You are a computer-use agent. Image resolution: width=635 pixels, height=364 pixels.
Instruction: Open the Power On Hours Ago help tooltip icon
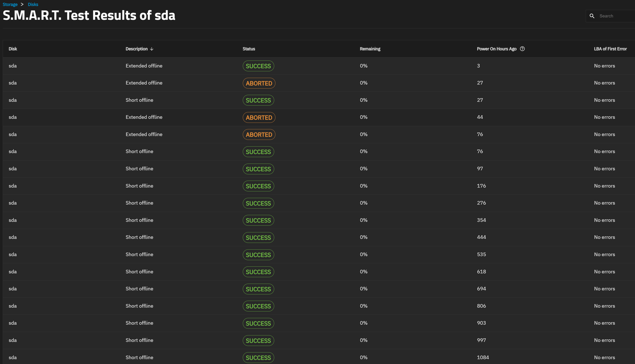tap(522, 49)
